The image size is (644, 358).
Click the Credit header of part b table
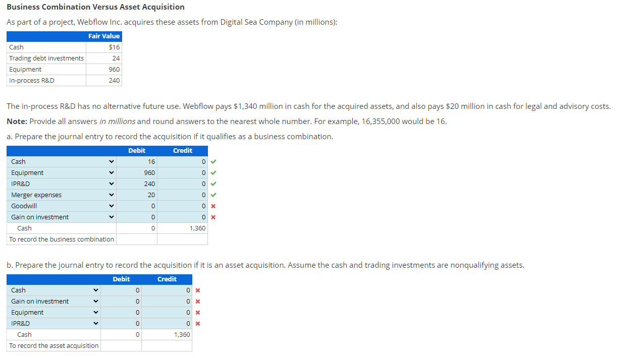click(167, 279)
